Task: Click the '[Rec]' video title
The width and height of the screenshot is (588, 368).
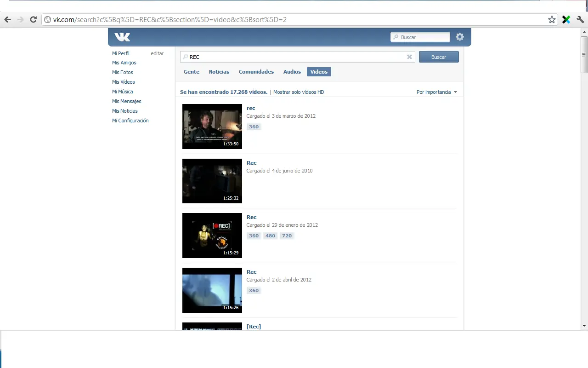Action: (254, 327)
